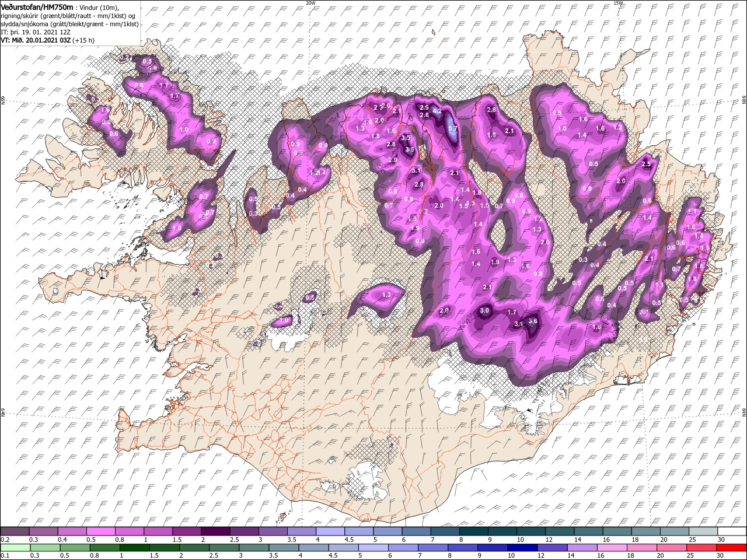Click the 'IT: þri. 19. 01. 2021 12Z' line

36,32
